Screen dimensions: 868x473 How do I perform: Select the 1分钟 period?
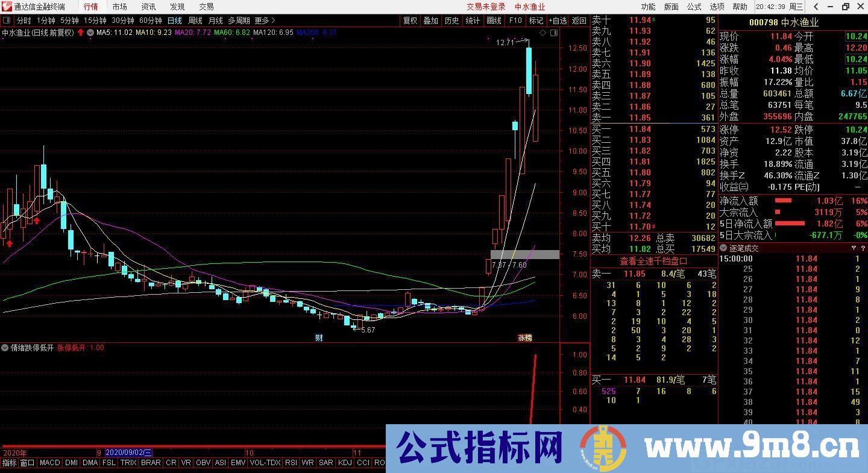pos(46,20)
